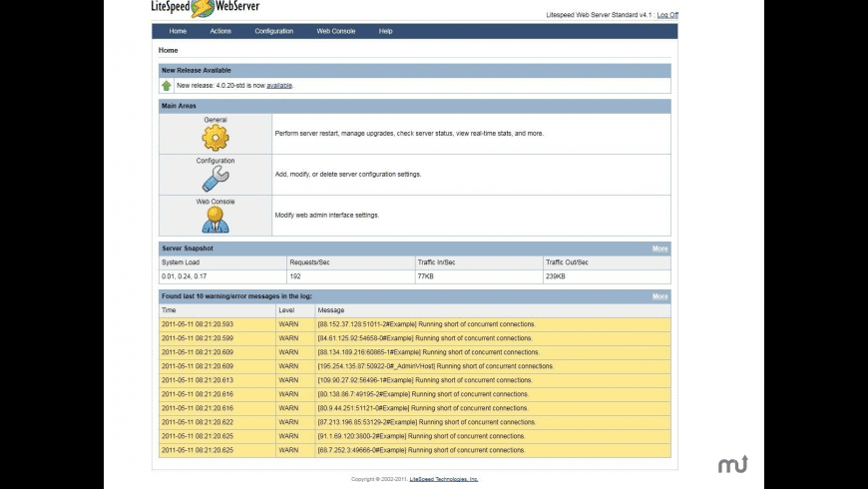The width and height of the screenshot is (868, 489).
Task: Open the Web Console person icon
Action: pyautogui.click(x=216, y=220)
